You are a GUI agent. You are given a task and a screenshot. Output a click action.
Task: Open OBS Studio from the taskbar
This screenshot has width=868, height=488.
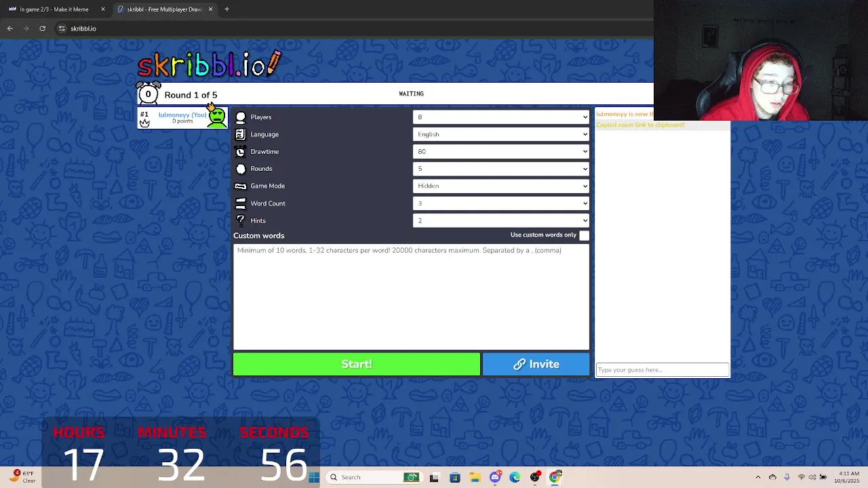point(535,477)
